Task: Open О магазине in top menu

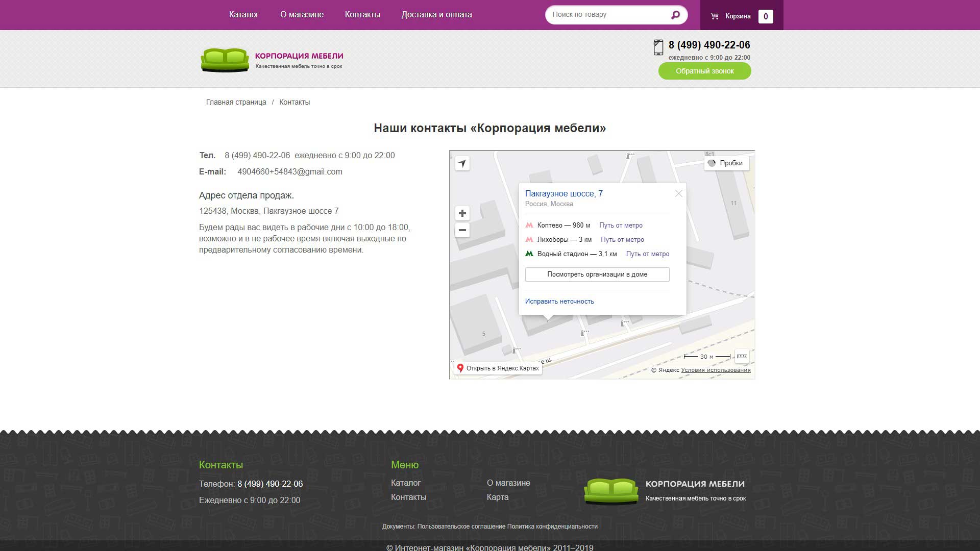Action: coord(302,15)
